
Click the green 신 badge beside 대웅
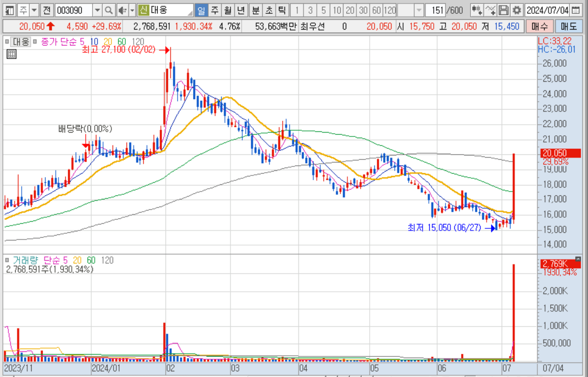(143, 10)
